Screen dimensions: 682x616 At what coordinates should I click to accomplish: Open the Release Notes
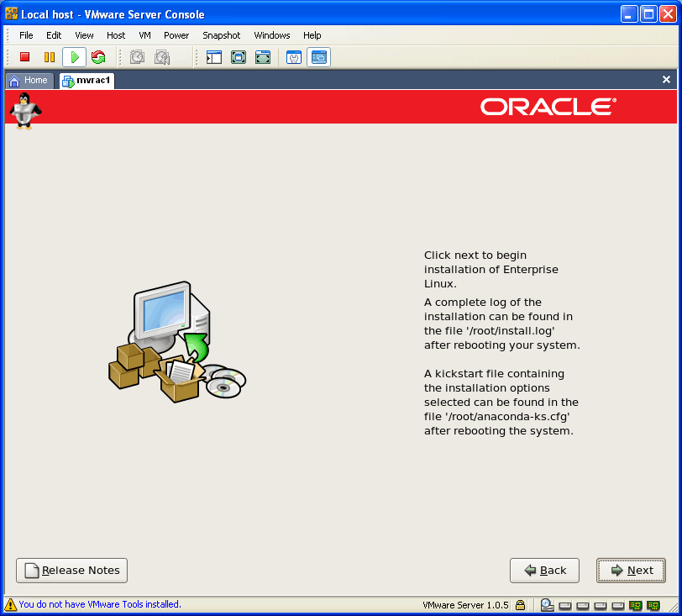point(72,571)
